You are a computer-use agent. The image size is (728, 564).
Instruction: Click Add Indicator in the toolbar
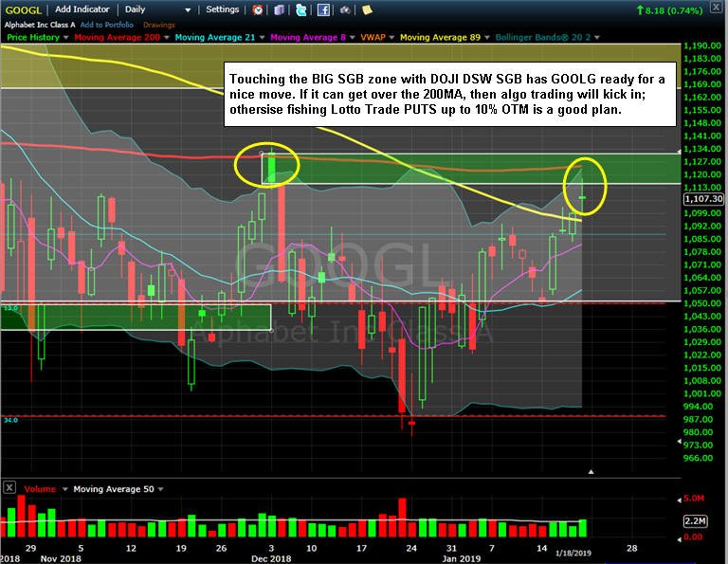click(x=82, y=9)
